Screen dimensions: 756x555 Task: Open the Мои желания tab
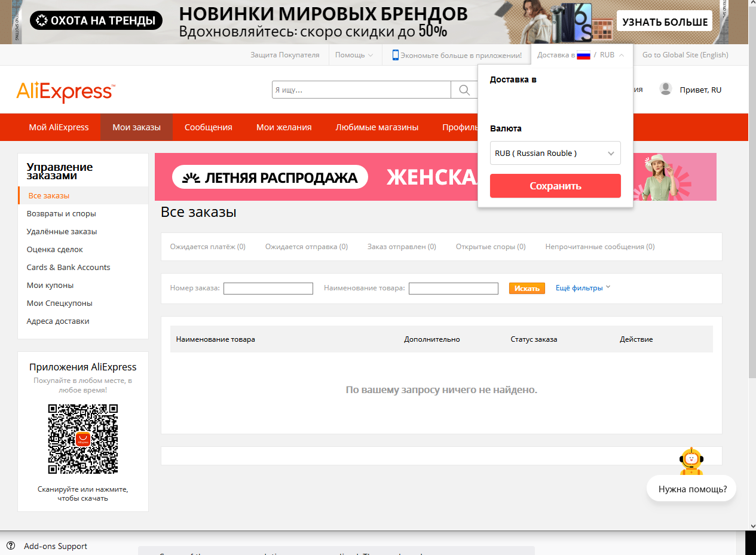[284, 127]
